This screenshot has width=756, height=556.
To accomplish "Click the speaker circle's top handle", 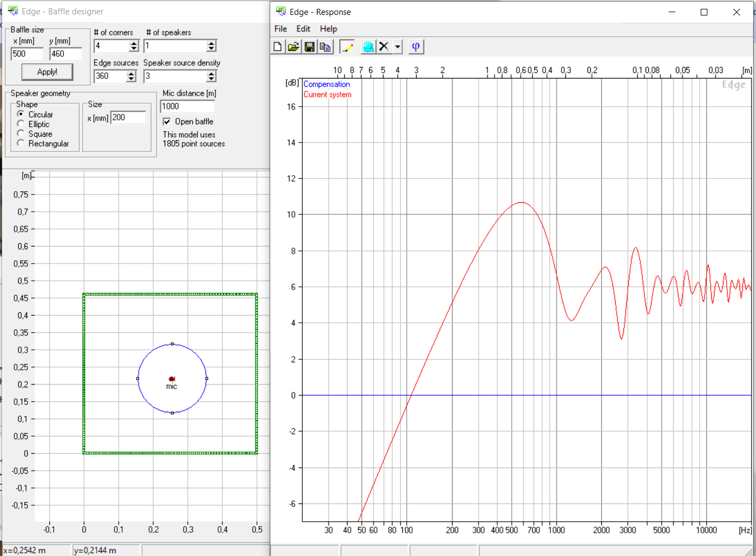I will (172, 344).
